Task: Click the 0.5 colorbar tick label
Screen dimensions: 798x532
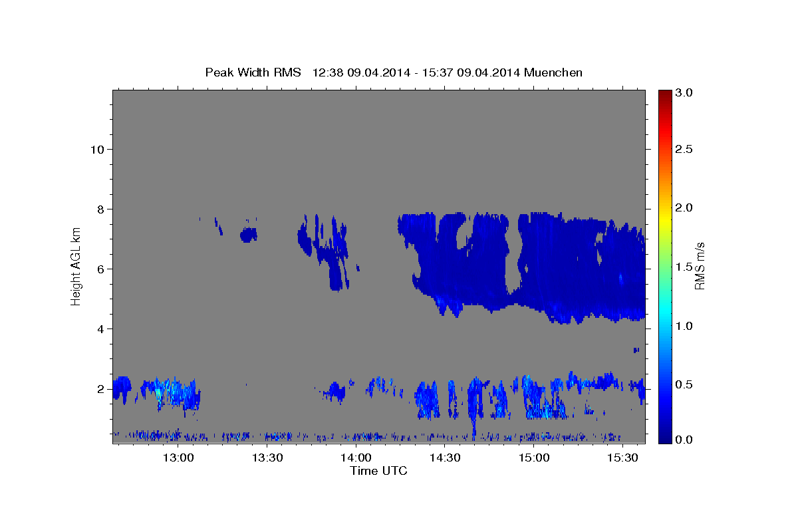Action: [685, 384]
